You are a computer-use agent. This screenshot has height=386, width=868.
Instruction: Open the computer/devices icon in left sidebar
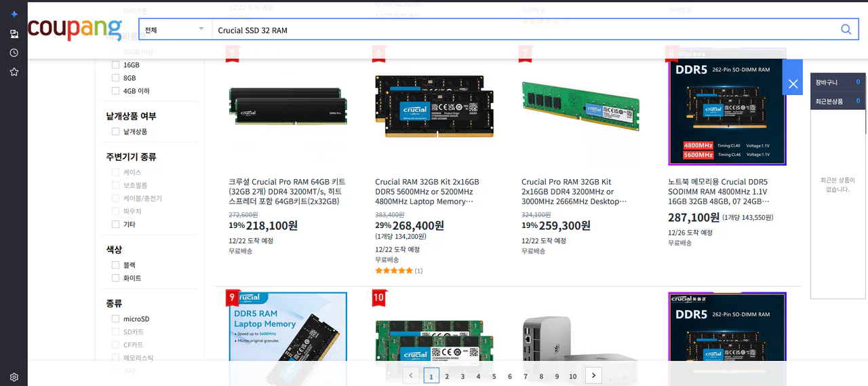[14, 33]
